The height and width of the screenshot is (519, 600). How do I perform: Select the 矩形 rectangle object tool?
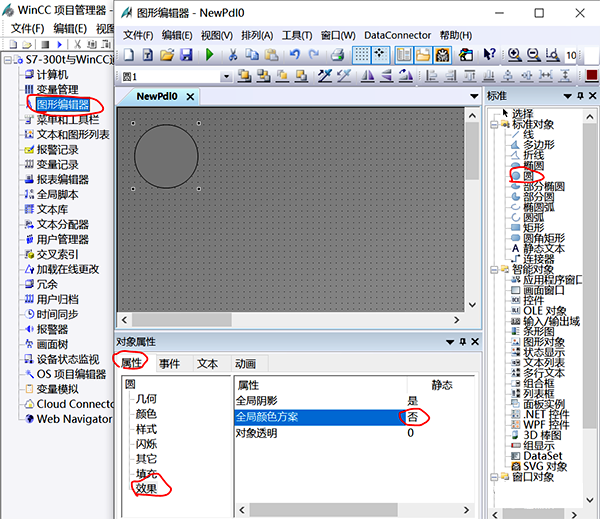point(534,227)
